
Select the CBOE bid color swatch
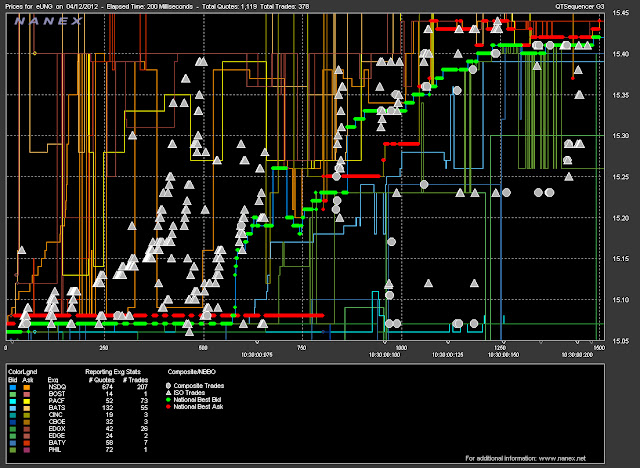(13, 422)
